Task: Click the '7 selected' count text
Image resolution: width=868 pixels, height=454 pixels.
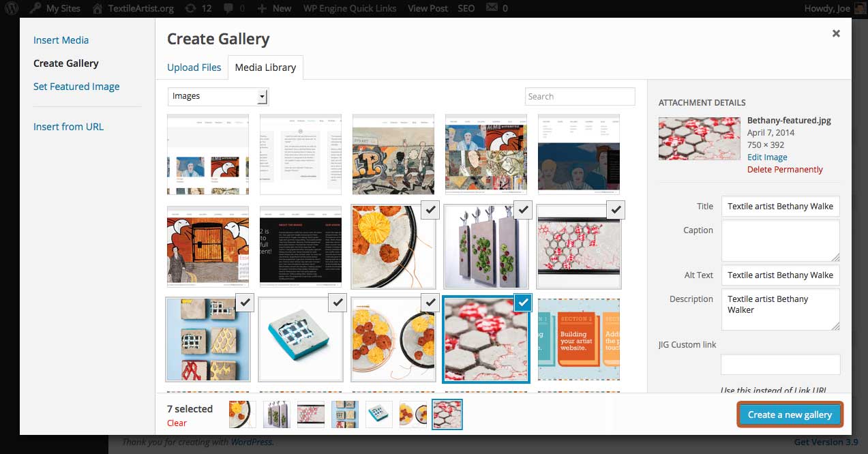Action: coord(190,409)
